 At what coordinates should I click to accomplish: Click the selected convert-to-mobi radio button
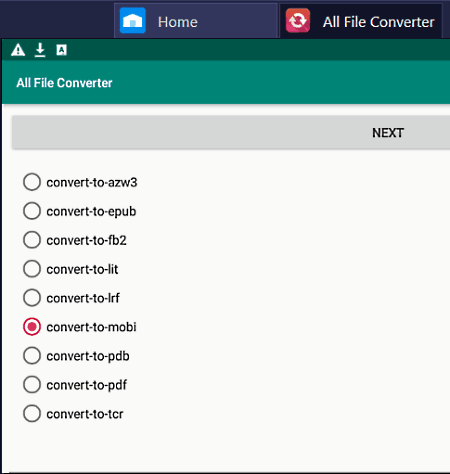pos(32,327)
